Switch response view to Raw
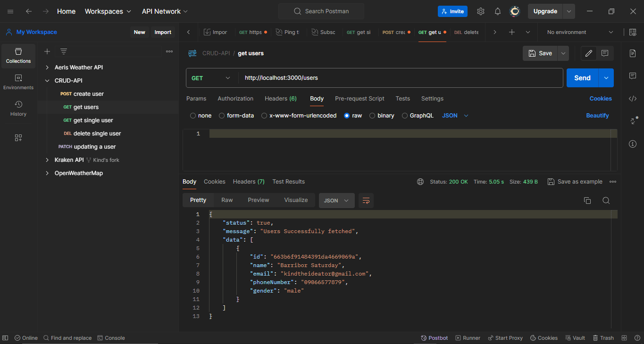The image size is (644, 344). pos(227,200)
